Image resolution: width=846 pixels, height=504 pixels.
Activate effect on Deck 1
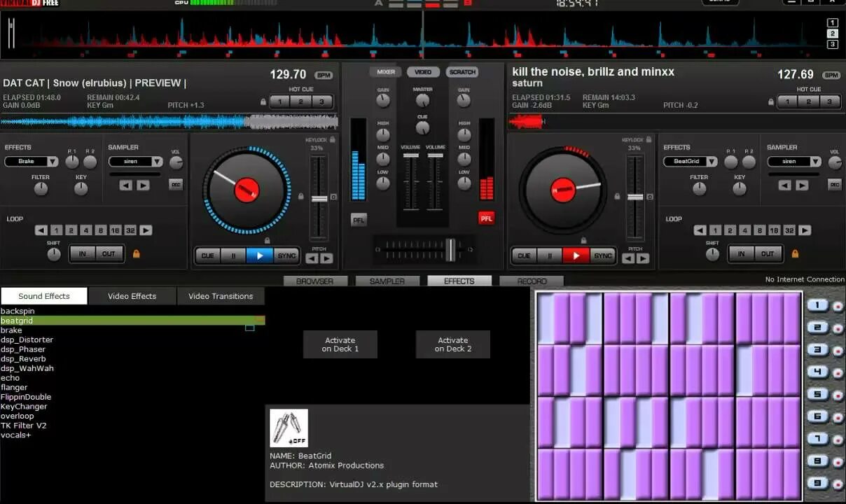(x=340, y=344)
